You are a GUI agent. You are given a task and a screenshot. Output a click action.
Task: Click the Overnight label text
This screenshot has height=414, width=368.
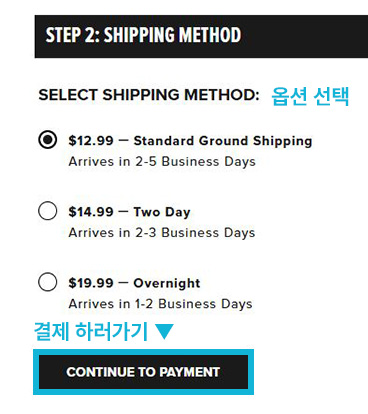click(167, 283)
